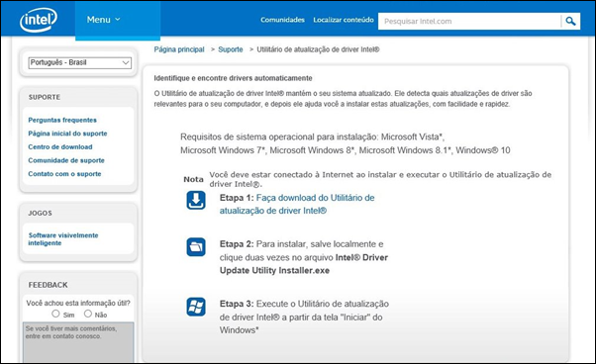Open Página inicial do suporte link
The width and height of the screenshot is (596, 364).
67,134
